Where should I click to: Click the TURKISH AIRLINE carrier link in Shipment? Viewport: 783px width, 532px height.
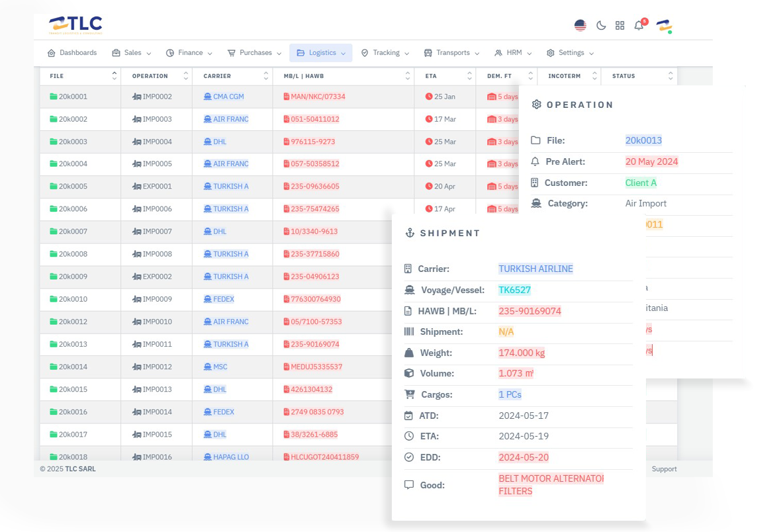pyautogui.click(x=535, y=269)
